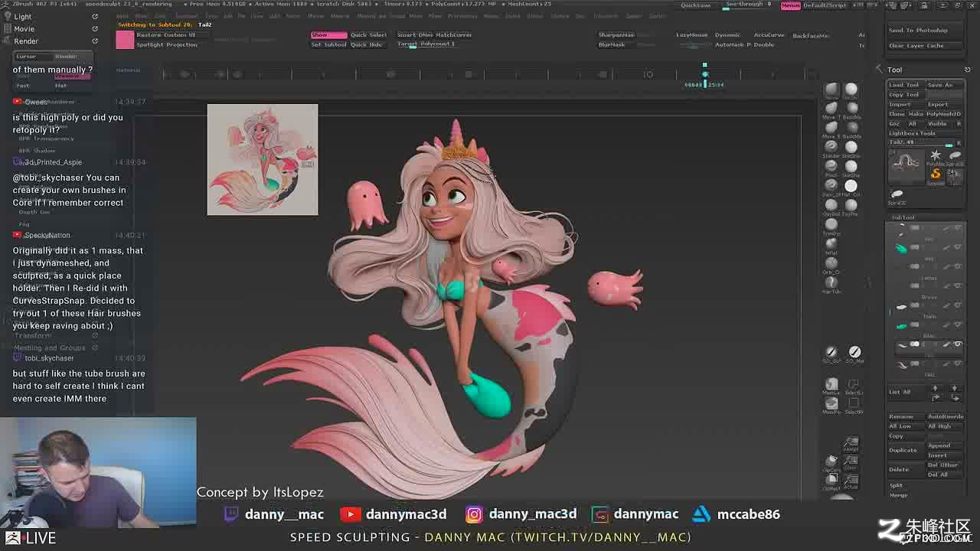Click the AAHalf view icon
The width and height of the screenshot is (980, 551).
(x=851, y=444)
